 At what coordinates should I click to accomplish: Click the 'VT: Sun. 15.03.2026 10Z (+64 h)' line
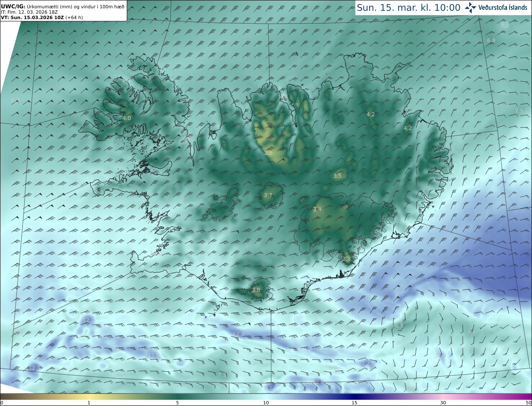point(42,17)
